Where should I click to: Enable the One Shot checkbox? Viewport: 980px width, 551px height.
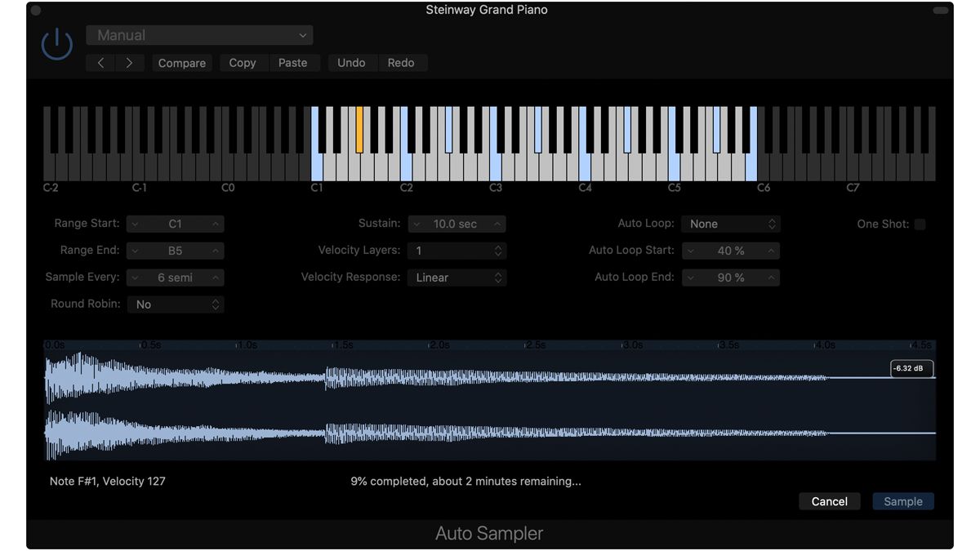pyautogui.click(x=920, y=224)
